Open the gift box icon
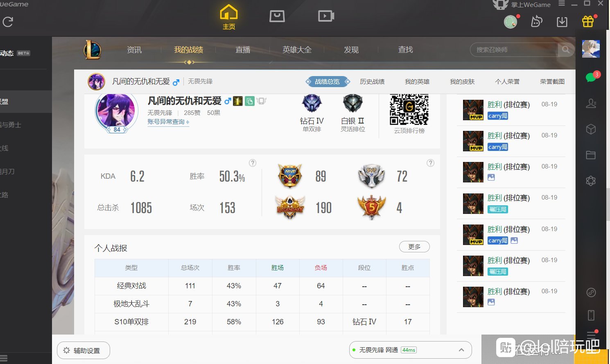The image size is (610, 364). 588,21
